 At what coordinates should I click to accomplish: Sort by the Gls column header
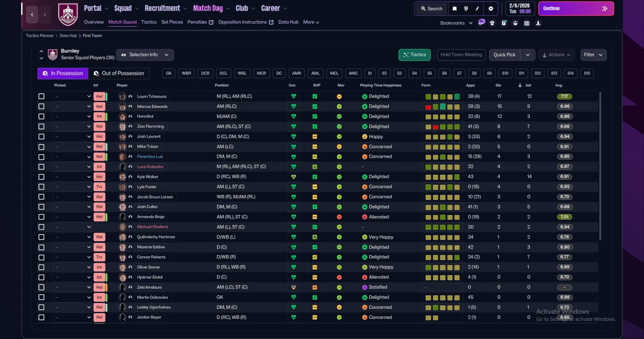[499, 85]
